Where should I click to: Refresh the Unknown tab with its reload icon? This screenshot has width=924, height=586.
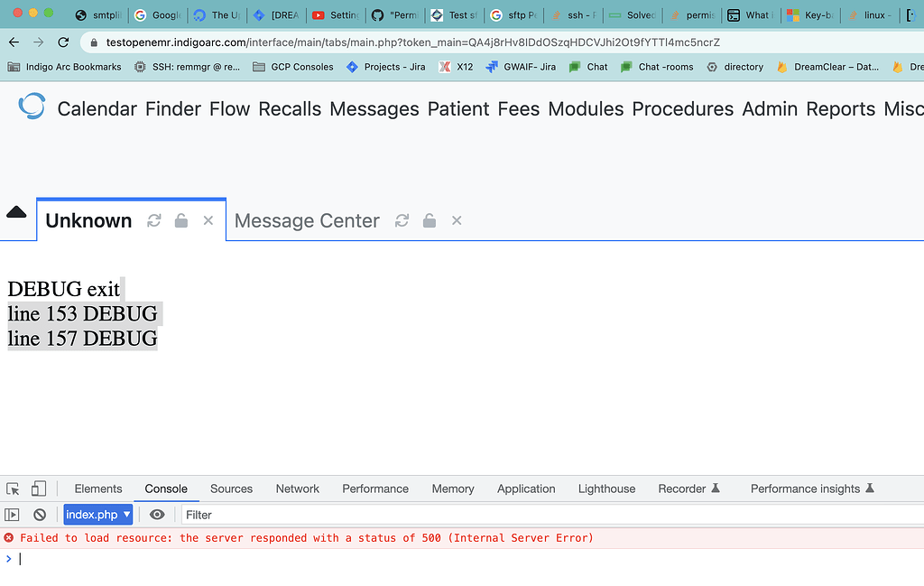pyautogui.click(x=153, y=220)
